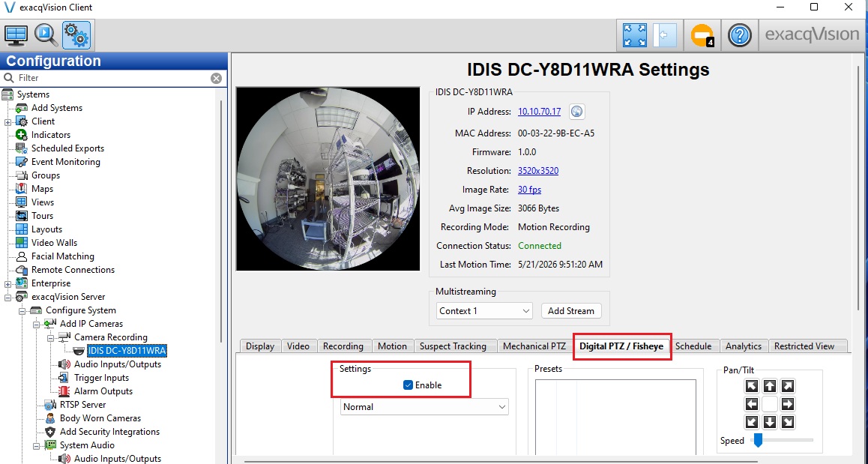
Task: Select Trigger Inputs tree item
Action: click(x=101, y=378)
